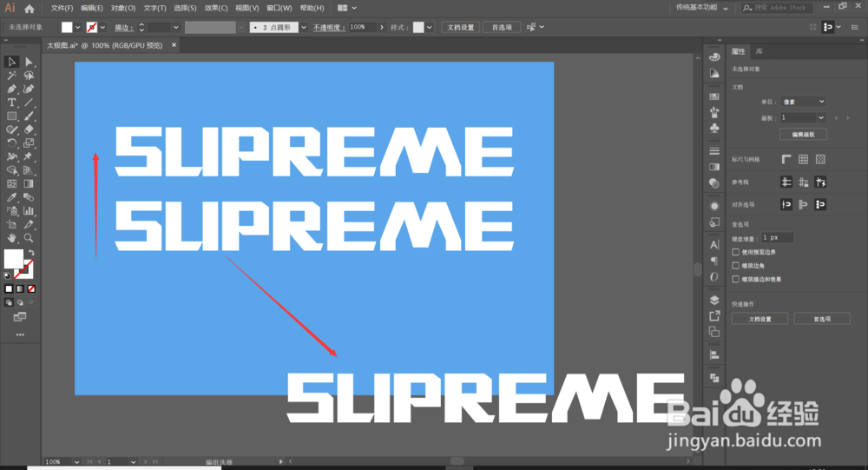
Task: Open the 单位 units dropdown
Action: click(x=803, y=102)
